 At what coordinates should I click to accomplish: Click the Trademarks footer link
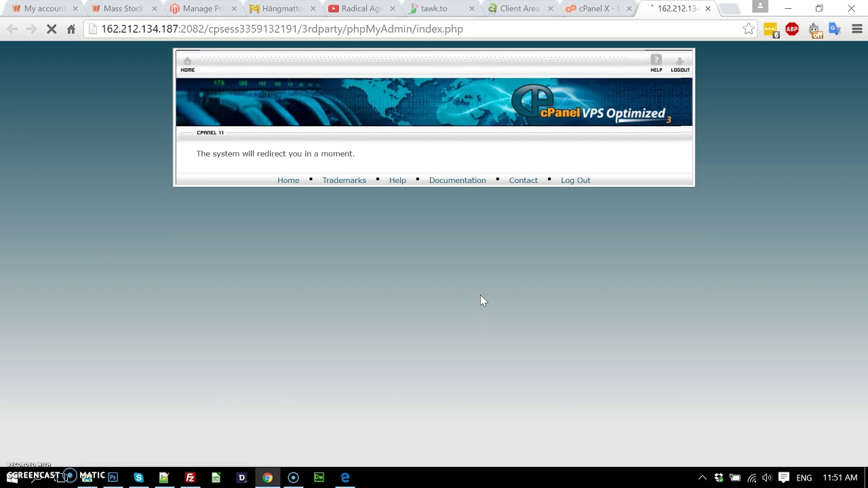(x=344, y=180)
